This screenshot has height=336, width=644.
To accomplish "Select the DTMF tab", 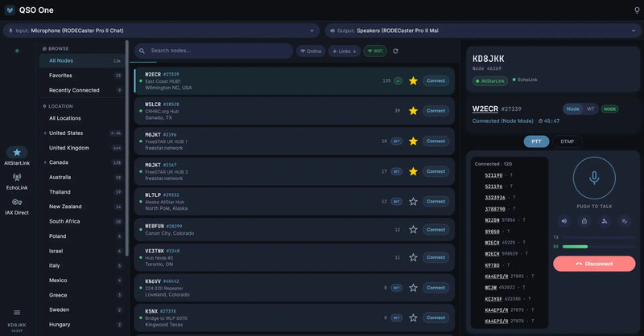I will coord(568,141).
